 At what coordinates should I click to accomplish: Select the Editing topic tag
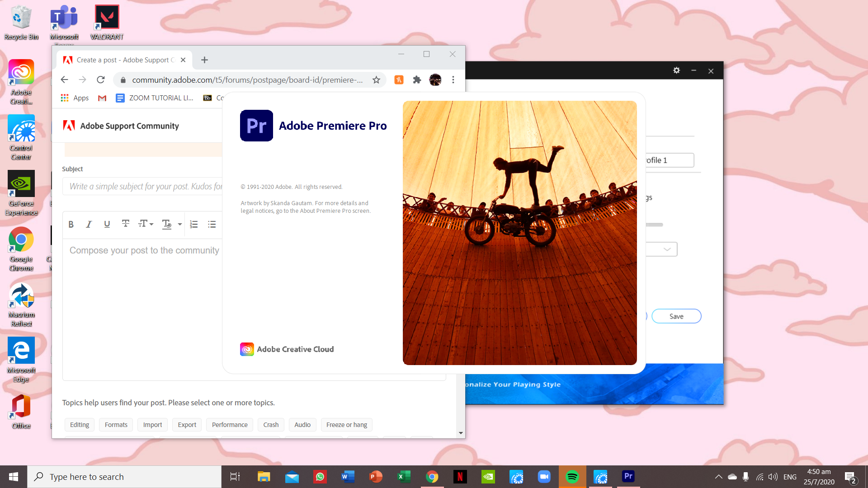tap(80, 425)
